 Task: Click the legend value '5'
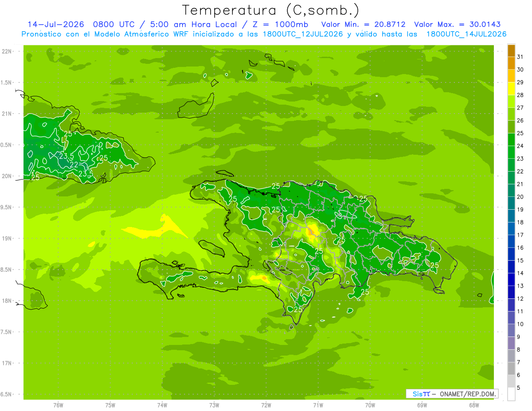click(519, 388)
